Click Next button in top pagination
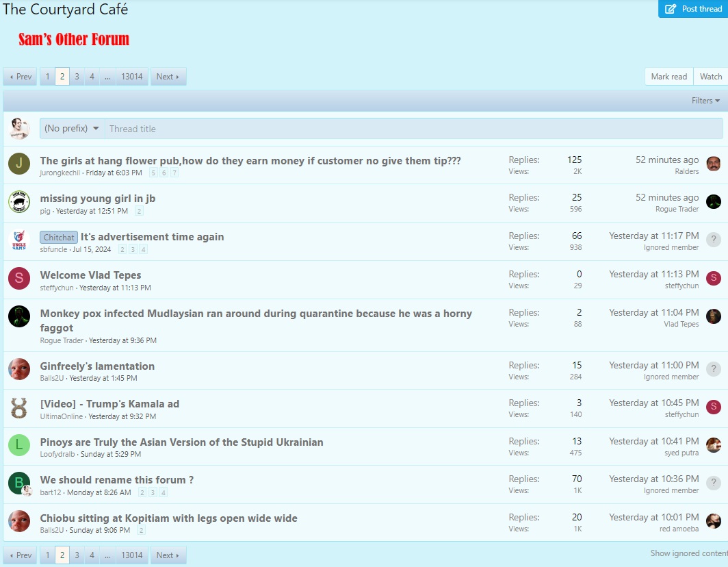This screenshot has height=567, width=728. [x=168, y=77]
